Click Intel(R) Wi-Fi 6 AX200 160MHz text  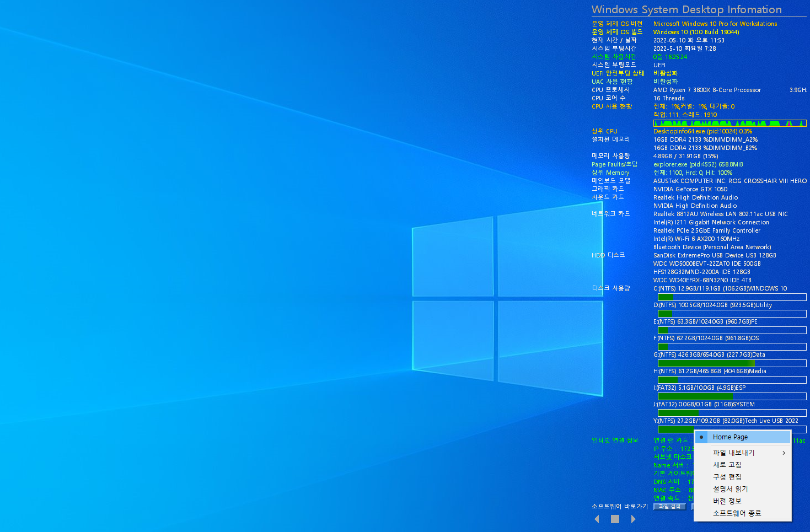point(696,239)
